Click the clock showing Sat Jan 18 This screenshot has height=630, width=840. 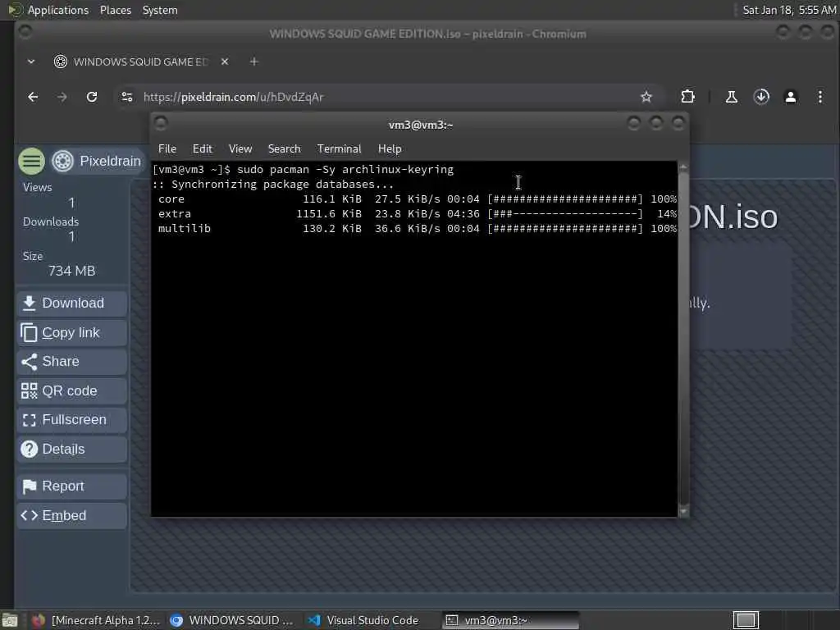[789, 10]
